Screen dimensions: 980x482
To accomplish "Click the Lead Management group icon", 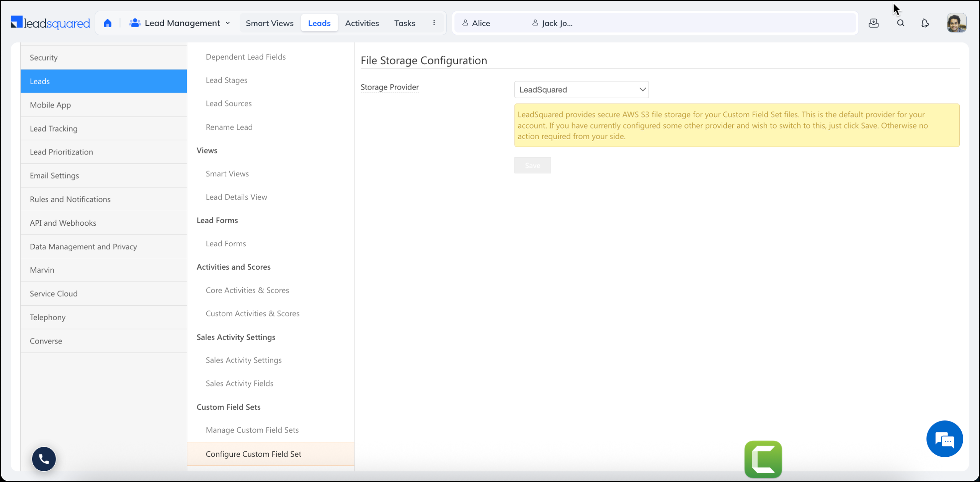I will click(135, 23).
